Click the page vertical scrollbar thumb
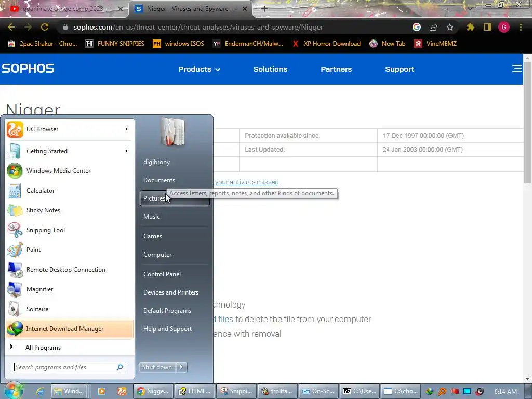Screen dimensions: 532x399 pos(527,123)
